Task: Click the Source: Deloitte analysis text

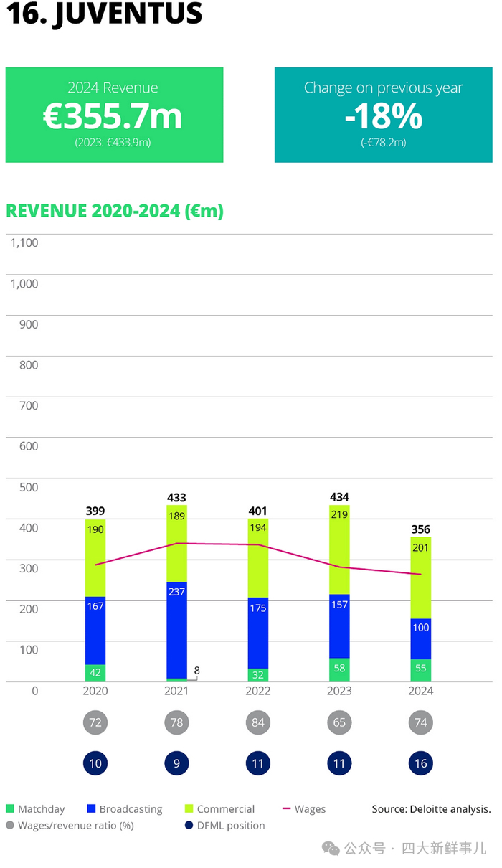Action: coord(431,809)
